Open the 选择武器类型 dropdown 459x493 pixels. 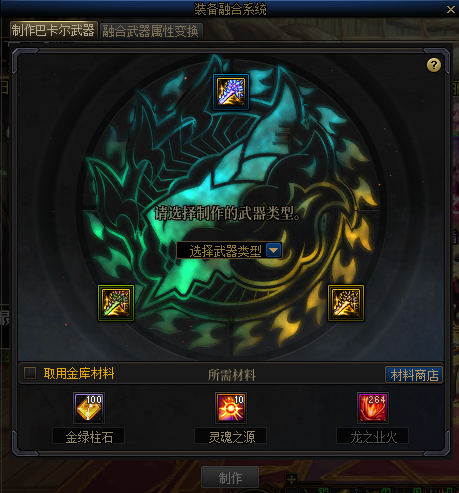click(229, 250)
